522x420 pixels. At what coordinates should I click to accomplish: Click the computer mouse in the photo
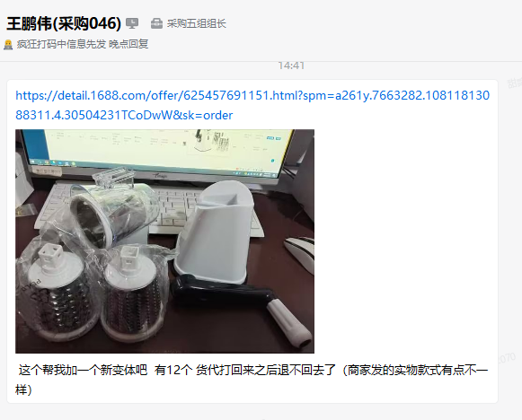click(x=299, y=253)
